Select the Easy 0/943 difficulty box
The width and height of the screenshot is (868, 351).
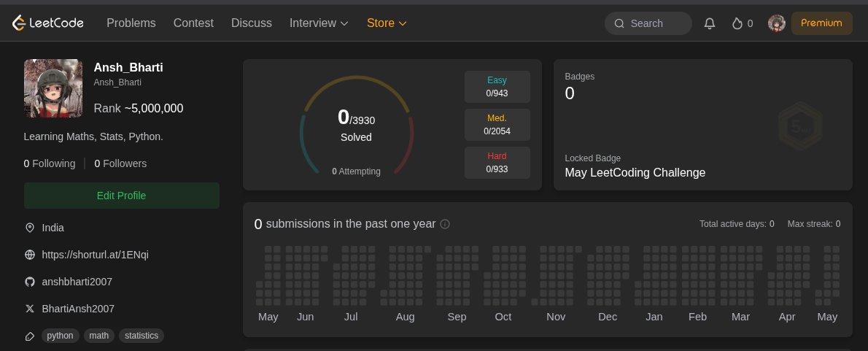(x=497, y=87)
